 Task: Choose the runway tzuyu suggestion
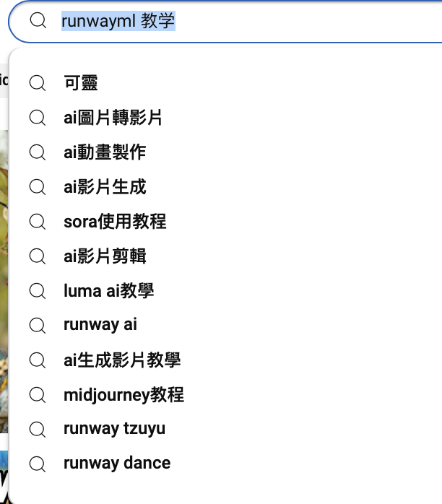(225, 430)
